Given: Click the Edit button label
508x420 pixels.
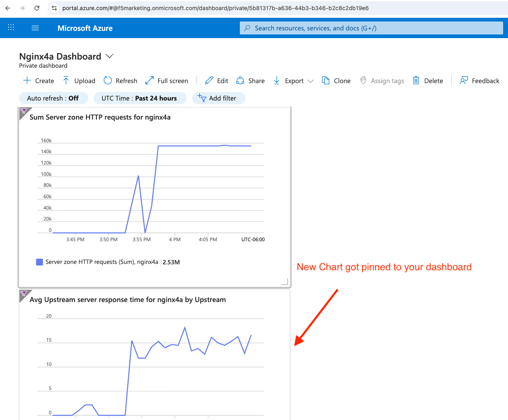Looking at the screenshot, I should [x=222, y=81].
